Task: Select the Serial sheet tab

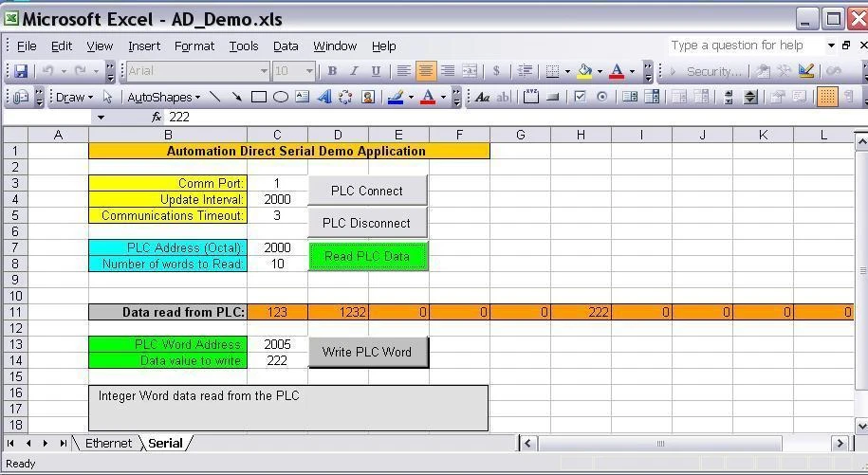Action: click(x=165, y=443)
